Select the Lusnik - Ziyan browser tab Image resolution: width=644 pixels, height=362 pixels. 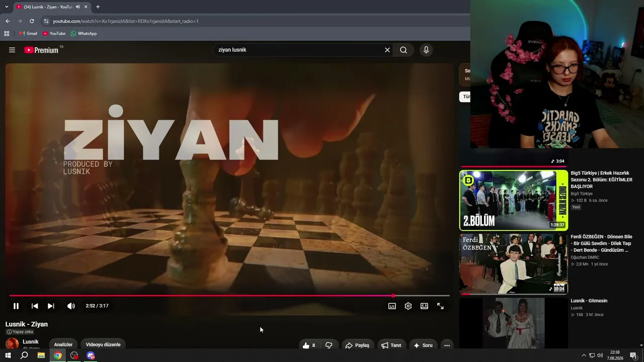tap(48, 7)
